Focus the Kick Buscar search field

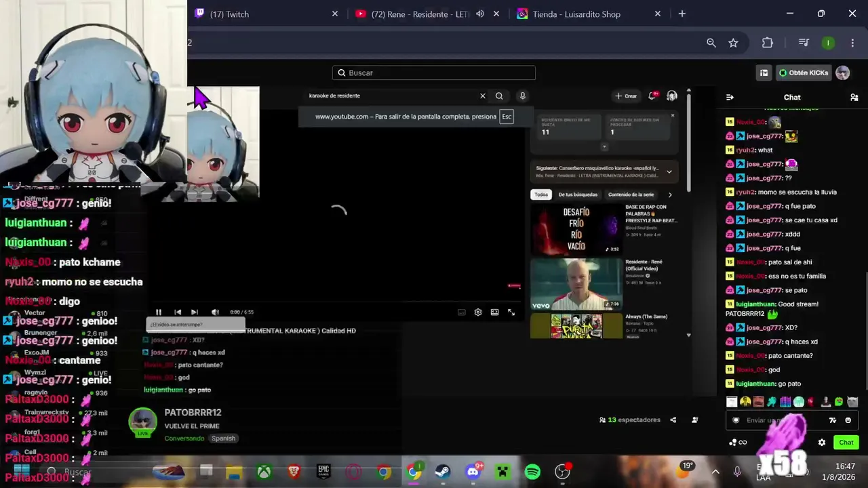click(434, 73)
